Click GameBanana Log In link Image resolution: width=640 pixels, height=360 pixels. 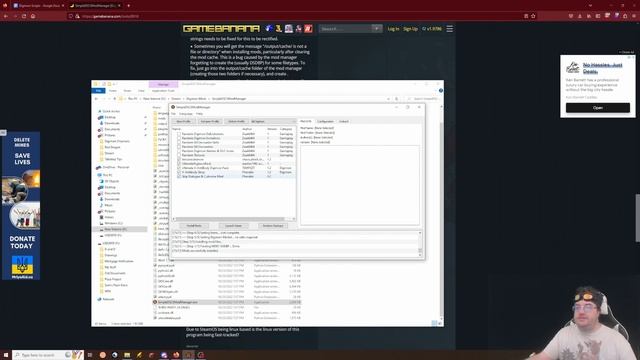[x=393, y=29]
